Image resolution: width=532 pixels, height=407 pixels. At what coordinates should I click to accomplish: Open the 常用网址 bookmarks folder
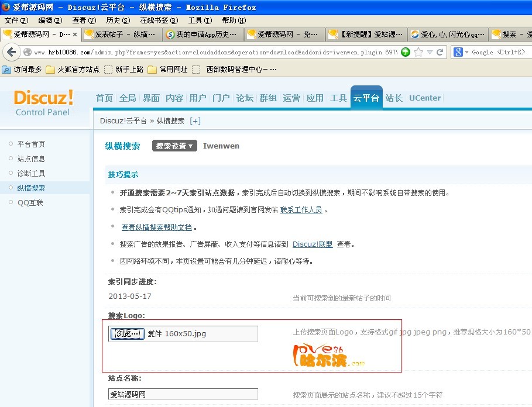coord(168,70)
